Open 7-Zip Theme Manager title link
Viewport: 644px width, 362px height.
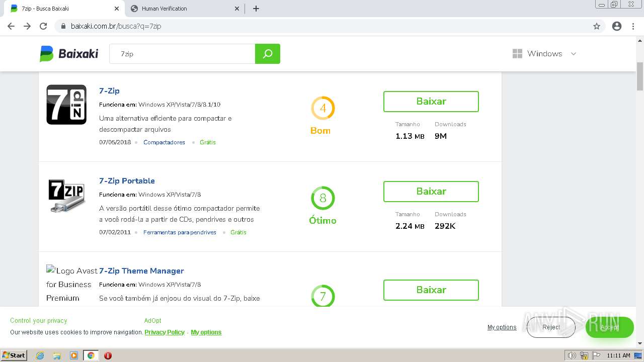[141, 271]
